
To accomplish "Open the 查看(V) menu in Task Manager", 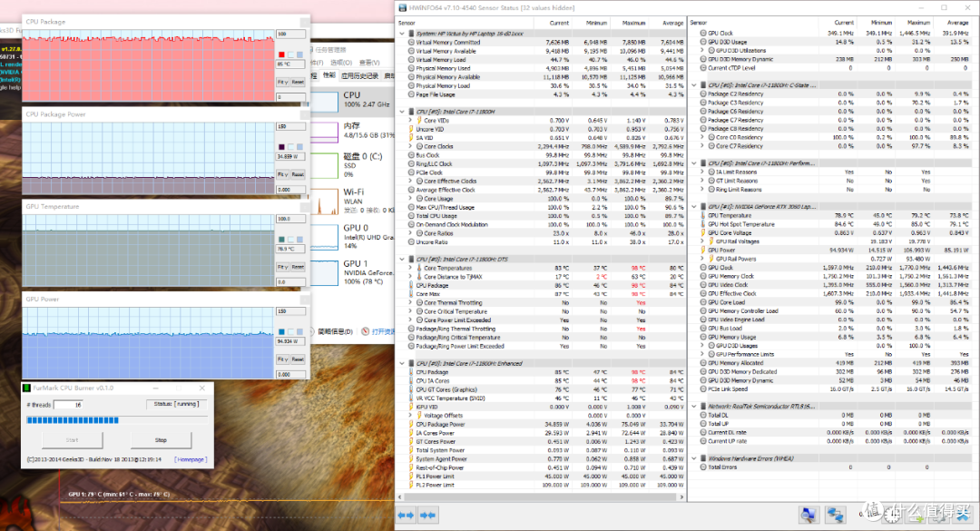I will [x=368, y=63].
